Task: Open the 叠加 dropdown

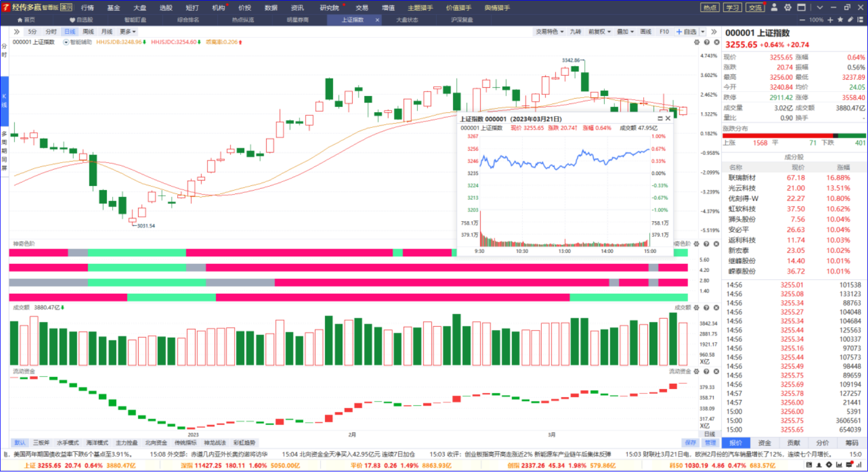Action: click(x=625, y=32)
